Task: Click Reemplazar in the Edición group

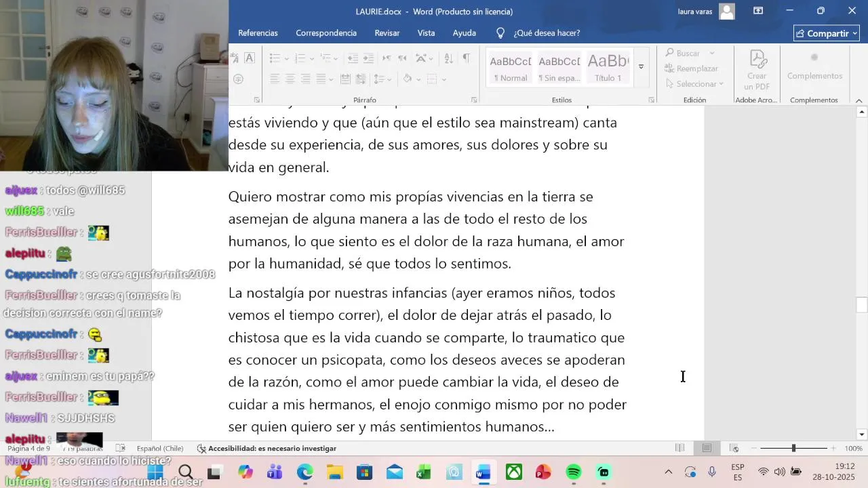Action: 691,68
